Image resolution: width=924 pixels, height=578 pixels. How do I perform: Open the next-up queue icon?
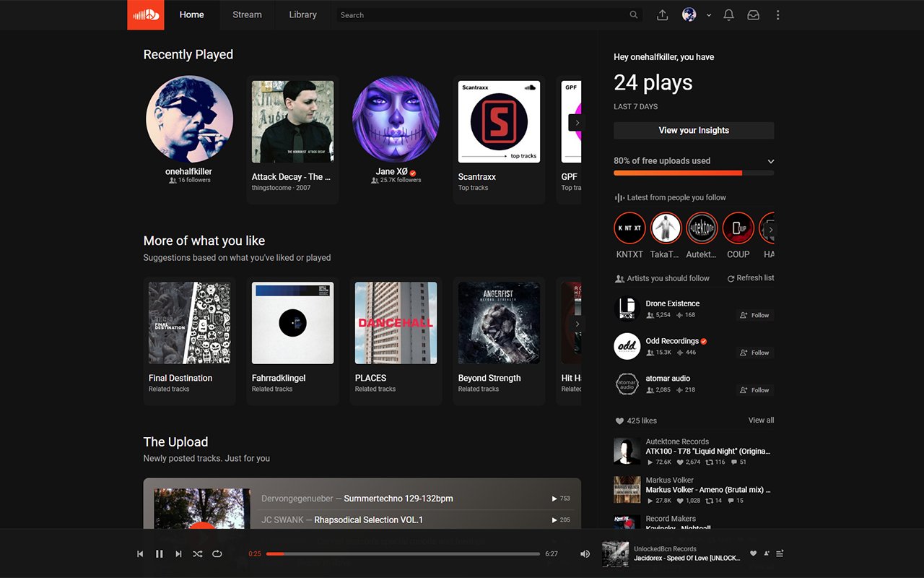[x=780, y=553]
